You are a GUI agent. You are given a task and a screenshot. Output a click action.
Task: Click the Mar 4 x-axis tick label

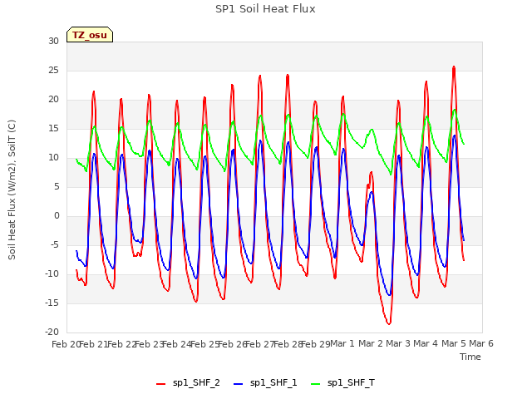coord(426,343)
